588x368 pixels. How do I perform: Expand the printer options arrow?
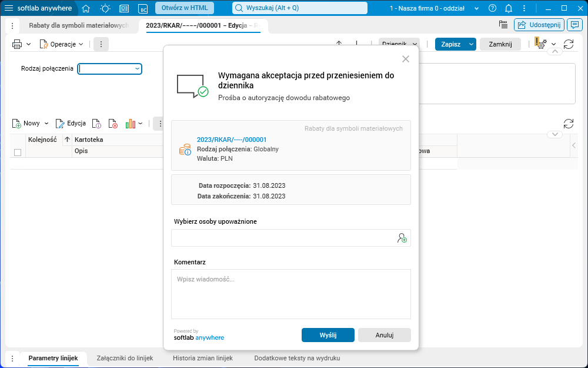coord(28,44)
